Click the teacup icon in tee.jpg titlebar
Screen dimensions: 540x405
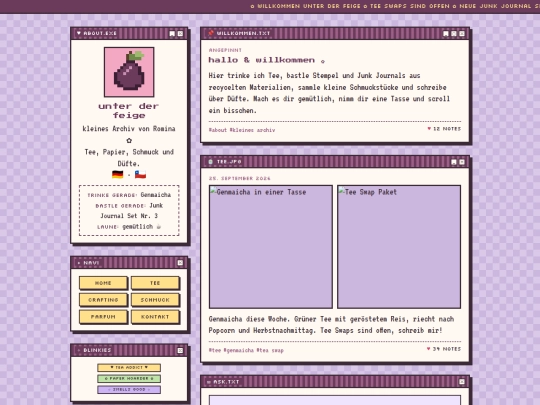(x=211, y=162)
